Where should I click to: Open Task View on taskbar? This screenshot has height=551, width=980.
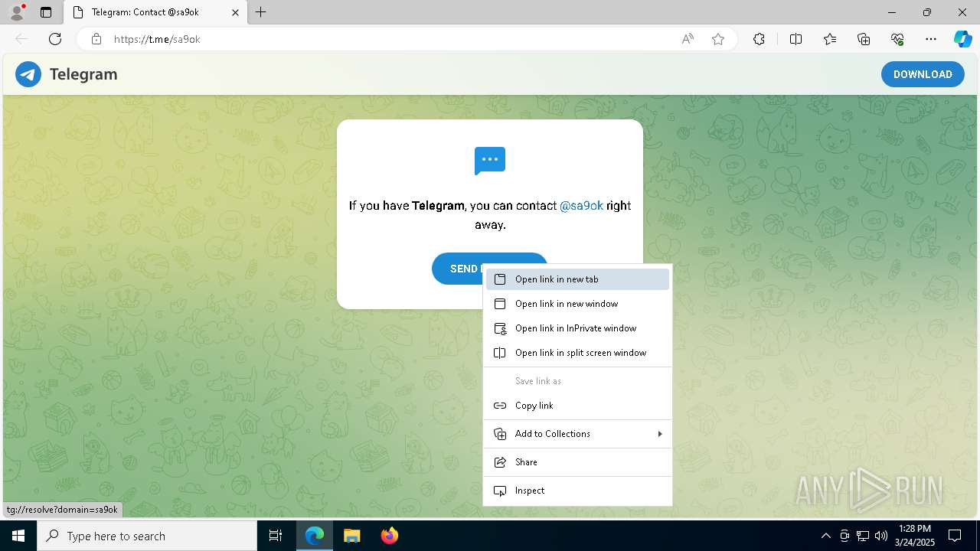(276, 536)
